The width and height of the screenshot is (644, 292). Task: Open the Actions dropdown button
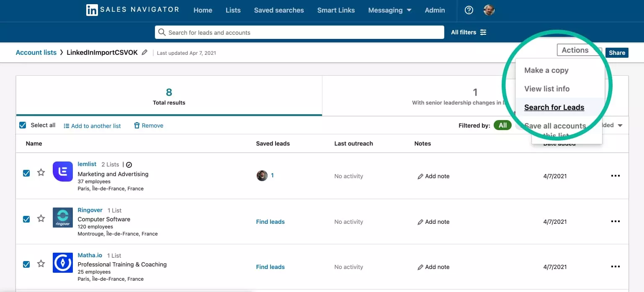579,50
